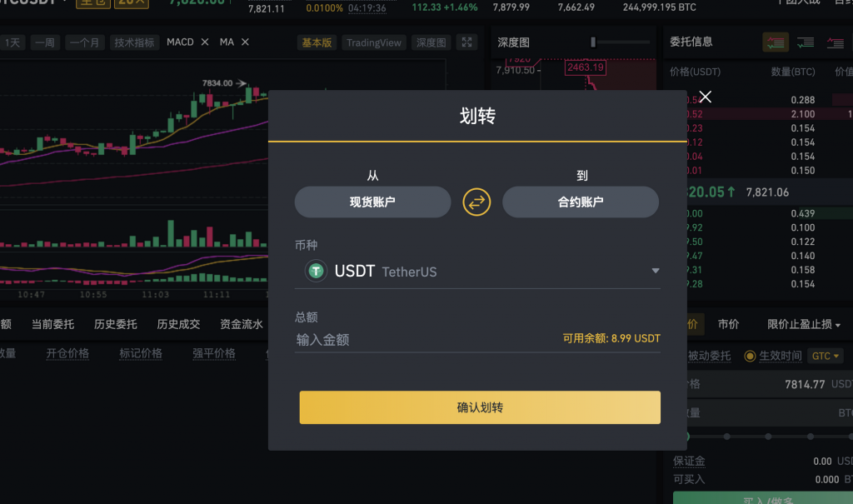The height and width of the screenshot is (504, 853).
Task: Select the sell-orders-only order book view
Action: pos(834,42)
